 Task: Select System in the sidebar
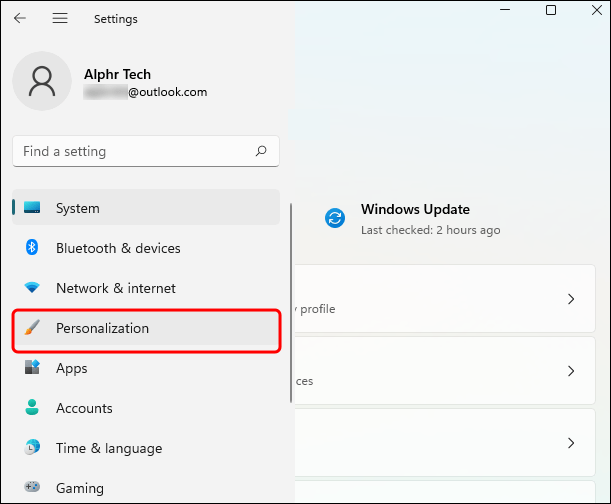(x=78, y=208)
